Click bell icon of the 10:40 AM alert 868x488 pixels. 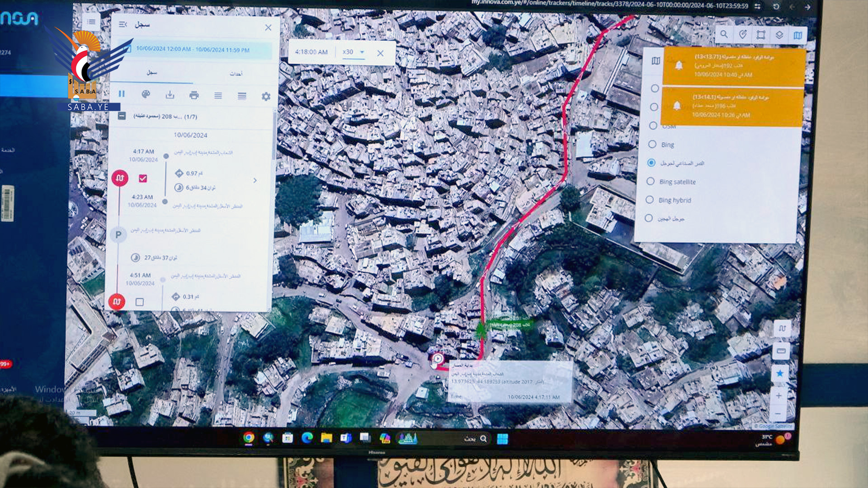679,66
